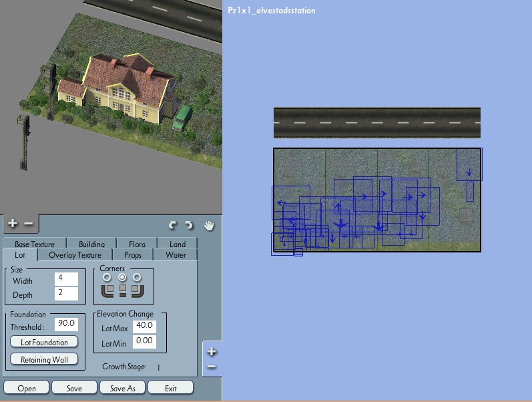
Task: Open the Flora tab
Action: [137, 244]
